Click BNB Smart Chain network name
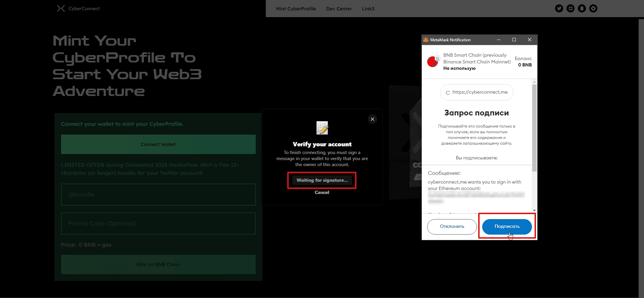 click(477, 58)
